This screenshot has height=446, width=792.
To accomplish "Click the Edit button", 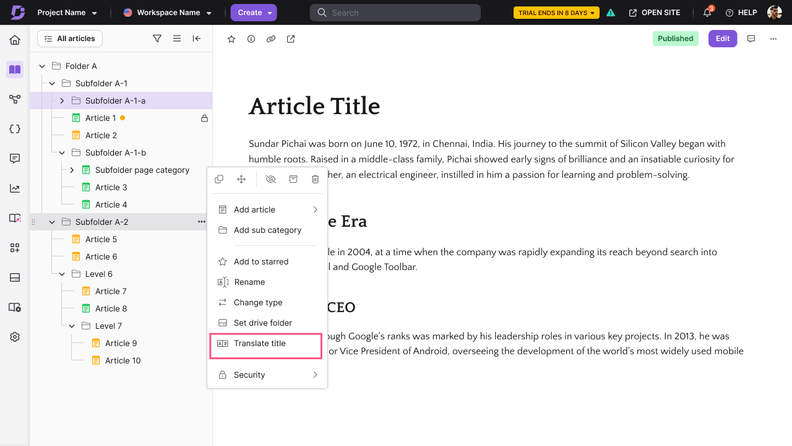I will [x=722, y=38].
